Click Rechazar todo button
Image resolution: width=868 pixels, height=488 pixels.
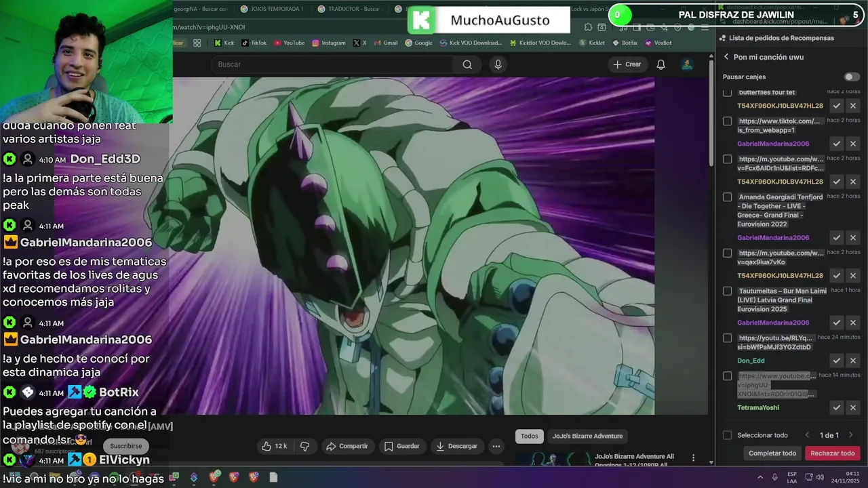833,453
